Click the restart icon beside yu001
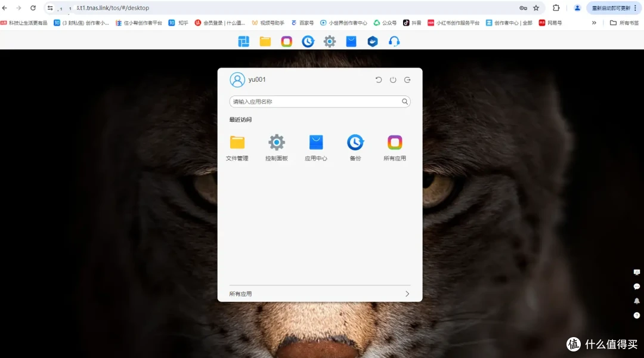 (379, 80)
